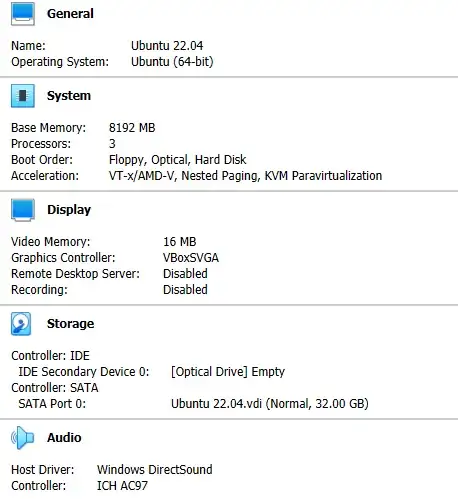Click the Name label in General
The width and height of the screenshot is (458, 499).
coord(28,46)
